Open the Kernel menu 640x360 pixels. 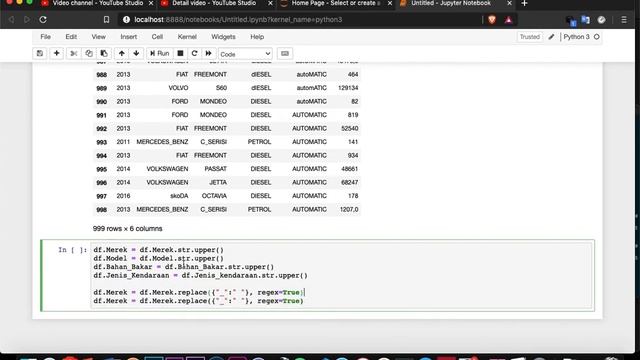click(187, 37)
